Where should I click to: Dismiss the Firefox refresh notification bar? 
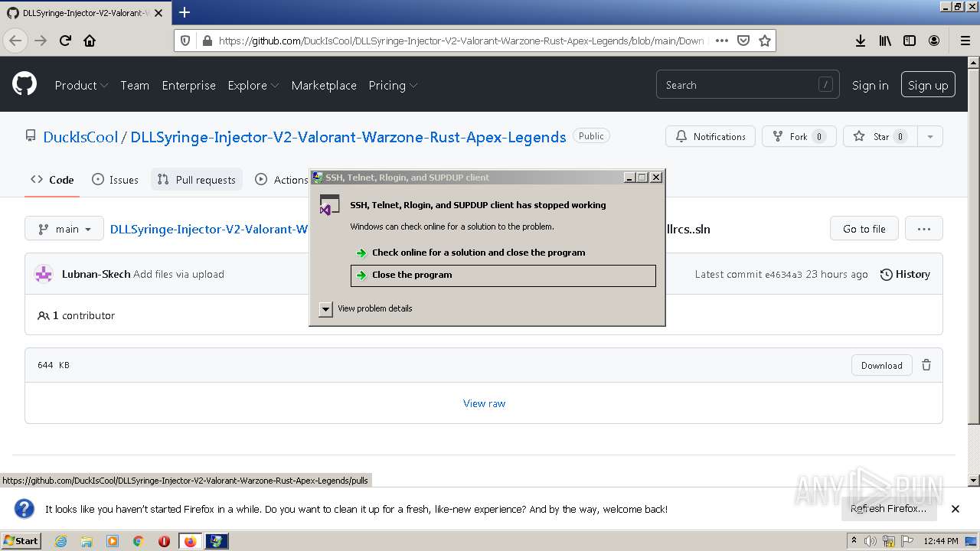click(955, 509)
